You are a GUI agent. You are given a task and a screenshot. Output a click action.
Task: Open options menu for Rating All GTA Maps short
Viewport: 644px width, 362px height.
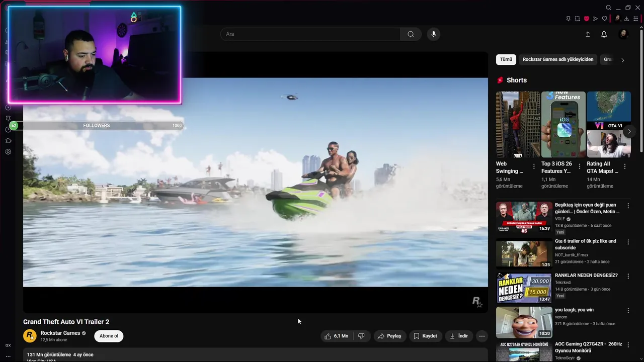625,166
